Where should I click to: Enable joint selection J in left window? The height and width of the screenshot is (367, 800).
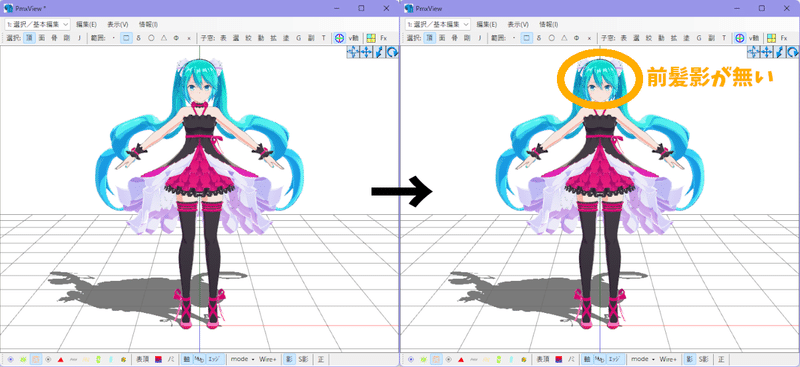click(x=79, y=38)
